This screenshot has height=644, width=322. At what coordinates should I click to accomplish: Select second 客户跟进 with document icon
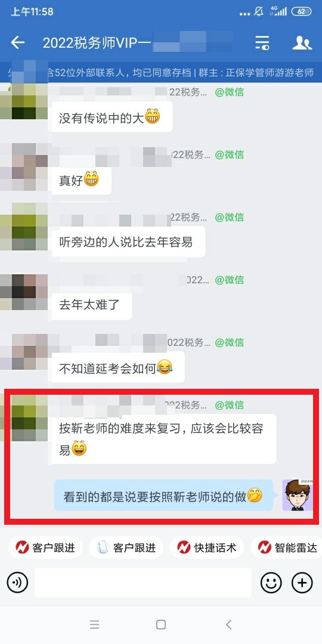(126, 547)
